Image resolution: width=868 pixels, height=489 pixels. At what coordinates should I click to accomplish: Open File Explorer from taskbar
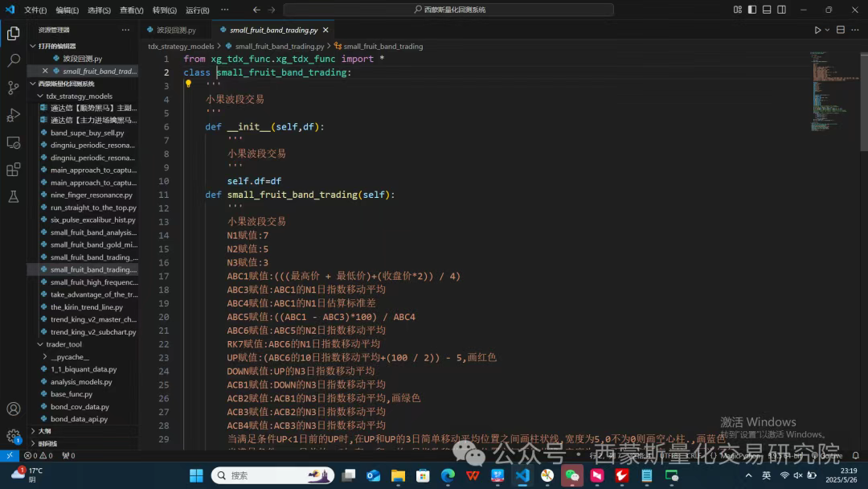click(398, 475)
